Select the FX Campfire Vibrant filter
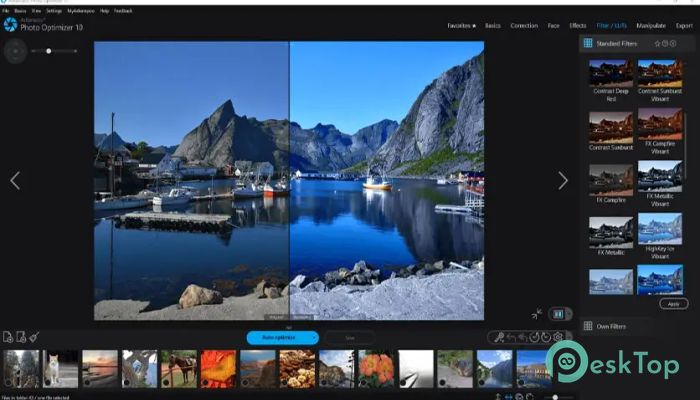 coord(660,131)
